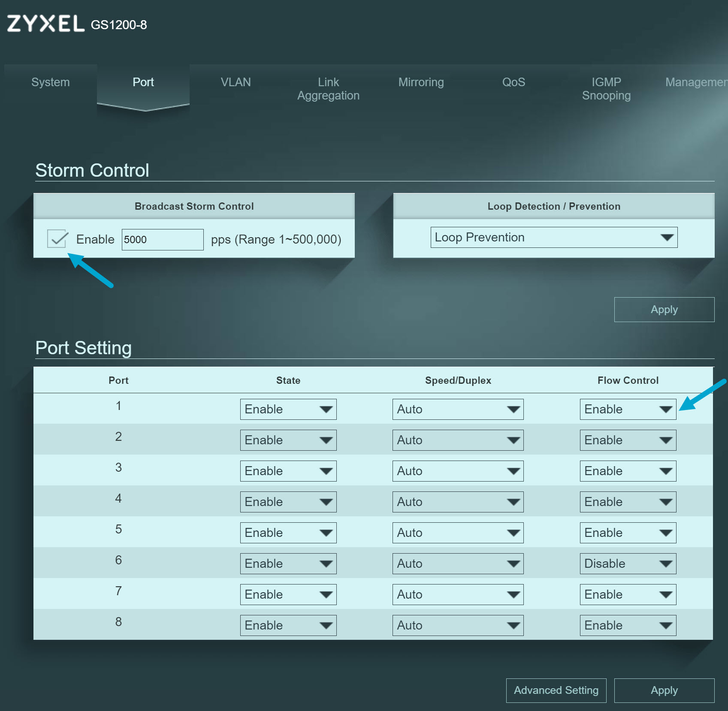The width and height of the screenshot is (728, 711).
Task: Open the VLAN tab
Action: click(236, 82)
